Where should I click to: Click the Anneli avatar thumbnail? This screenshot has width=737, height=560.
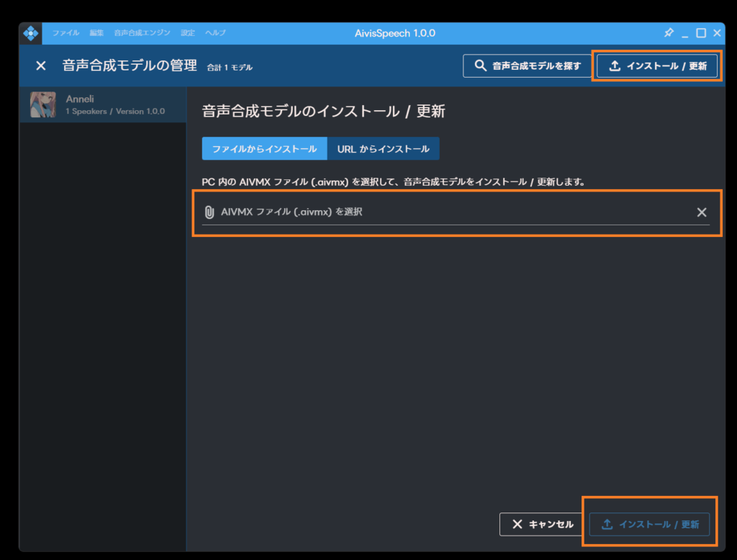point(42,104)
